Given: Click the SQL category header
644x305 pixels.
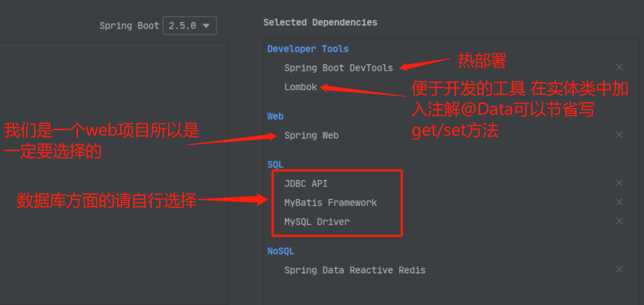Looking at the screenshot, I should pos(276,165).
